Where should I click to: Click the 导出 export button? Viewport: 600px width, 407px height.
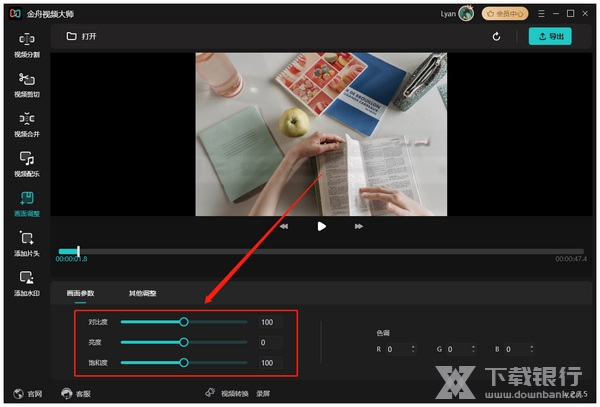[x=551, y=37]
